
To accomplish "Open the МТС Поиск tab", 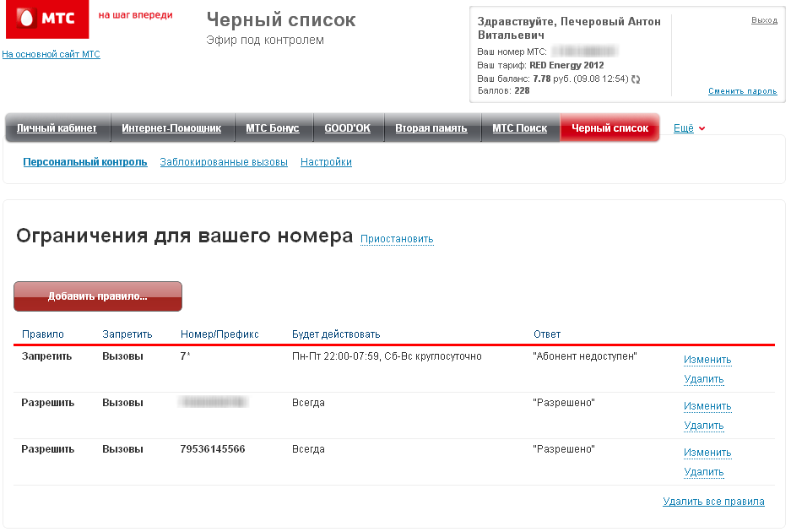I will click(x=520, y=128).
